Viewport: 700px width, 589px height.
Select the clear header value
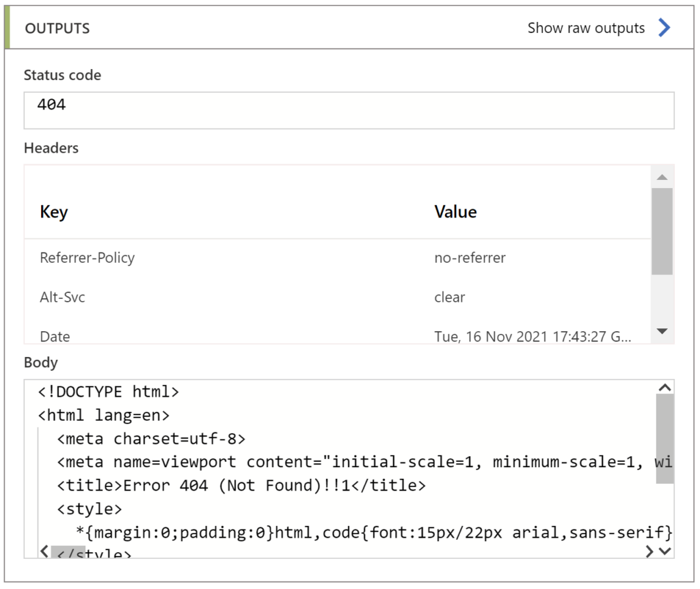click(x=450, y=297)
